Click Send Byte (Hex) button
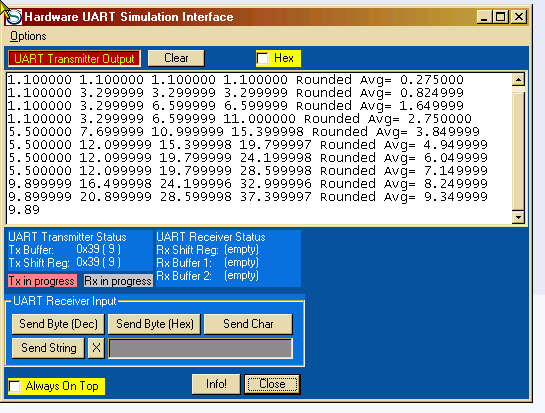The image size is (545, 413). click(154, 324)
